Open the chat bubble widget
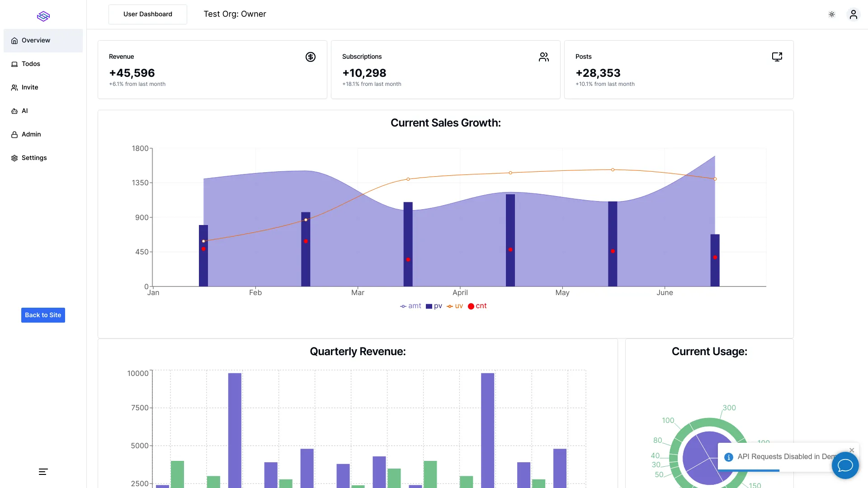Screen dimensions: 868x488 (x=845, y=465)
